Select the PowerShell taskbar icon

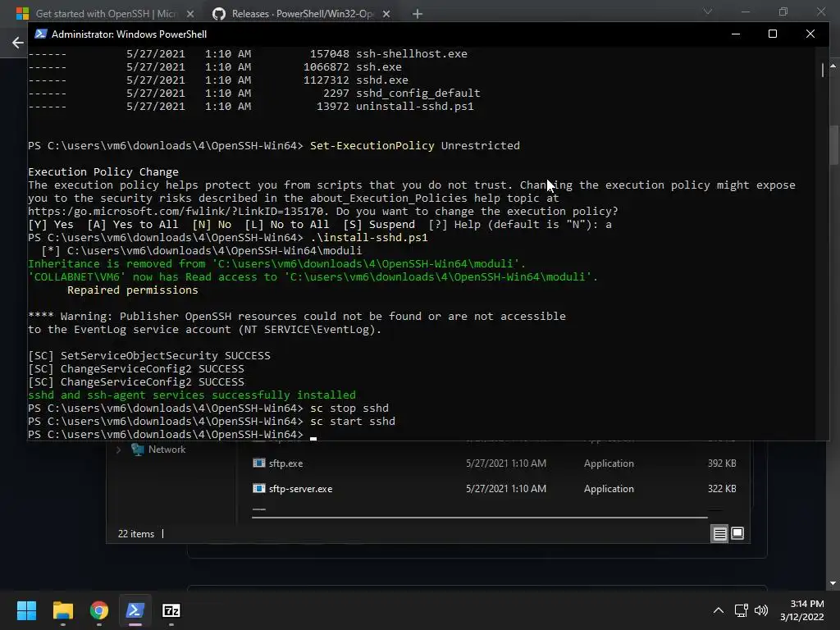135,610
